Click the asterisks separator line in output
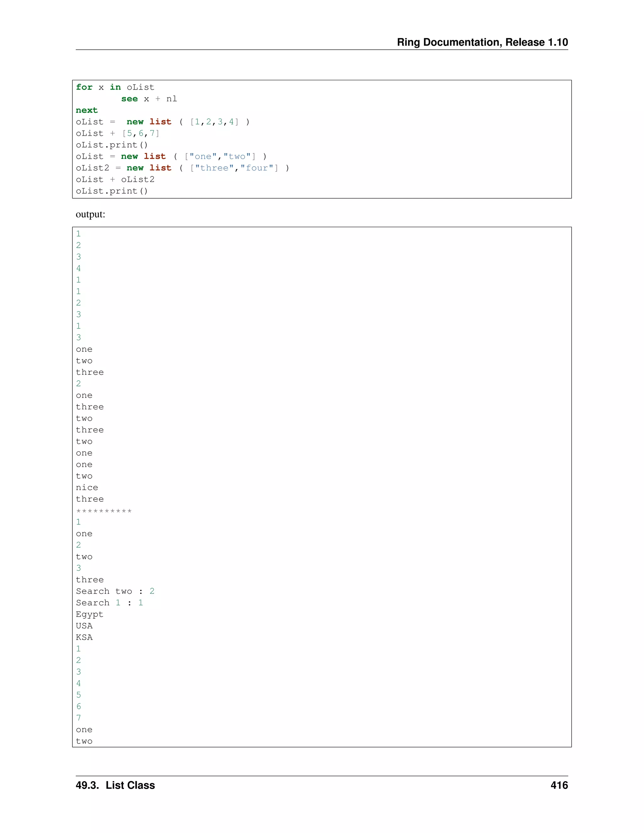644x833 pixels. click(x=104, y=511)
